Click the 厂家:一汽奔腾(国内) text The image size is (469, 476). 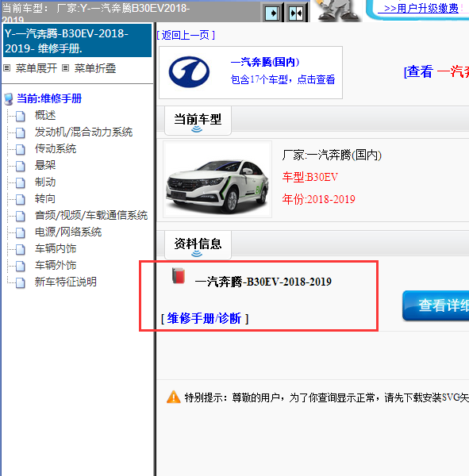[332, 155]
